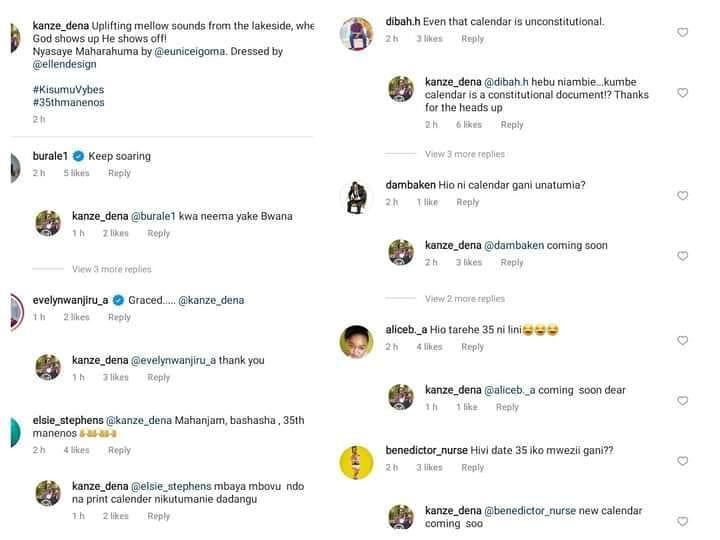Tap heart beside kanze_dena's "new calendar" reply
720x540 pixels.
(x=683, y=521)
